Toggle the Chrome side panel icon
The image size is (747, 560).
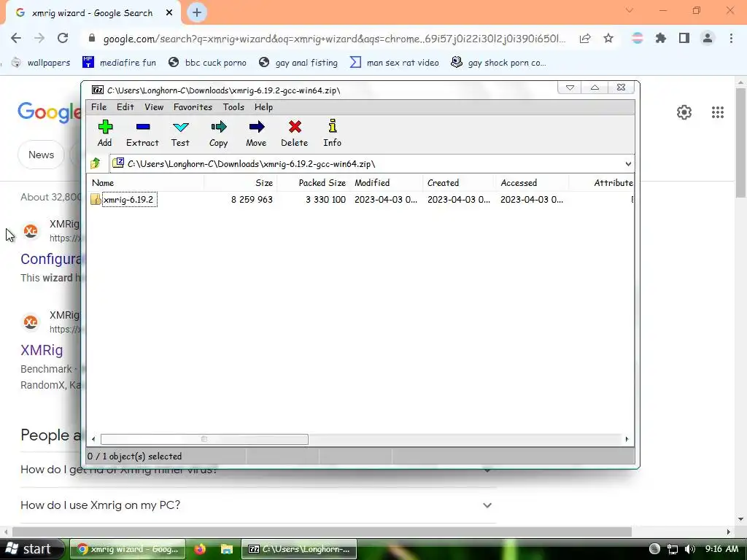pos(684,39)
